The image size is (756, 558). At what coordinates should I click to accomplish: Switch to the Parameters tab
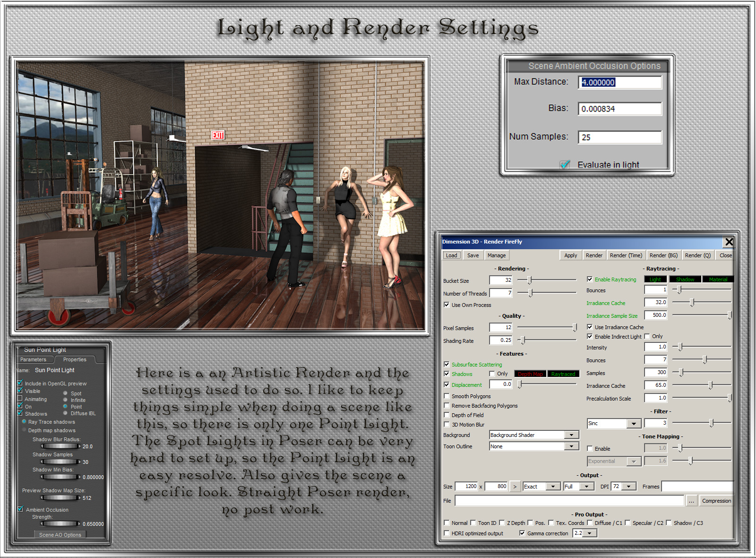pyautogui.click(x=33, y=359)
